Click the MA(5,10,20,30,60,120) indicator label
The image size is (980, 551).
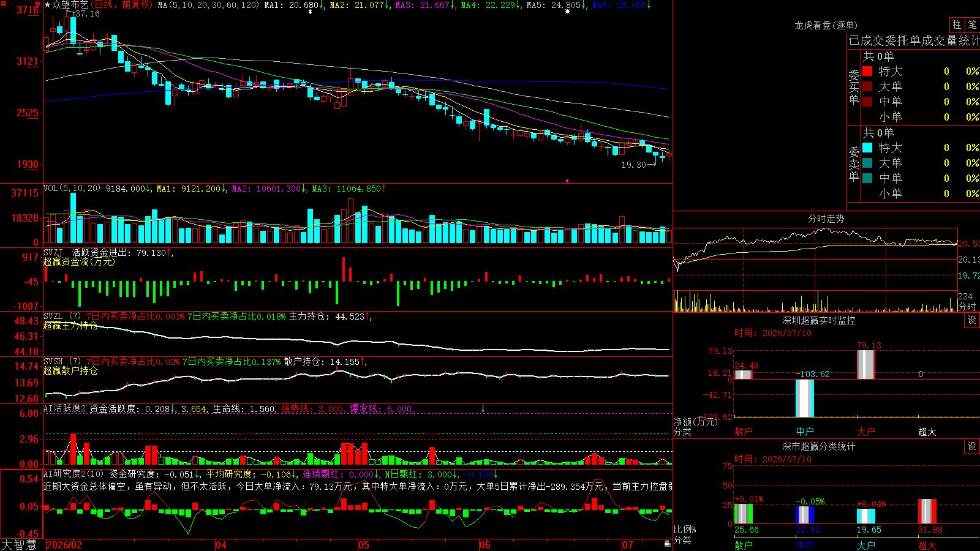[208, 5]
